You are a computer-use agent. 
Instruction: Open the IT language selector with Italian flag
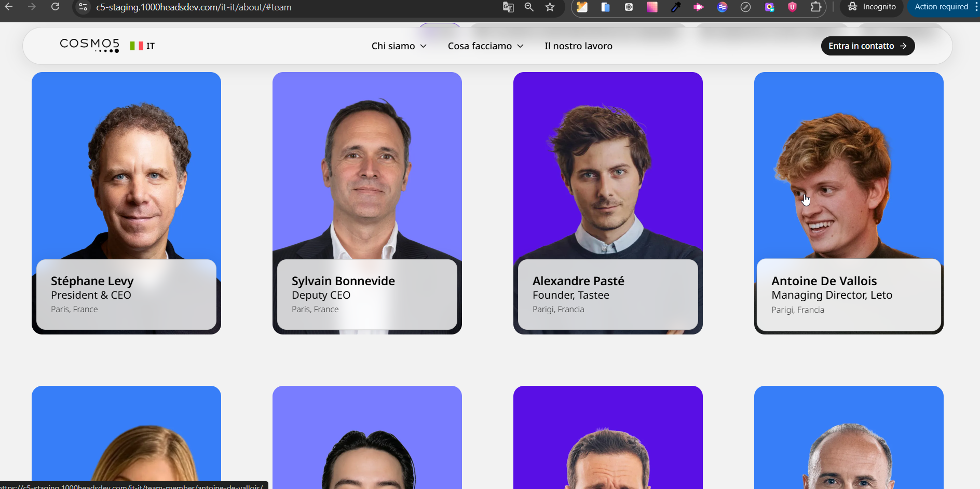[142, 46]
